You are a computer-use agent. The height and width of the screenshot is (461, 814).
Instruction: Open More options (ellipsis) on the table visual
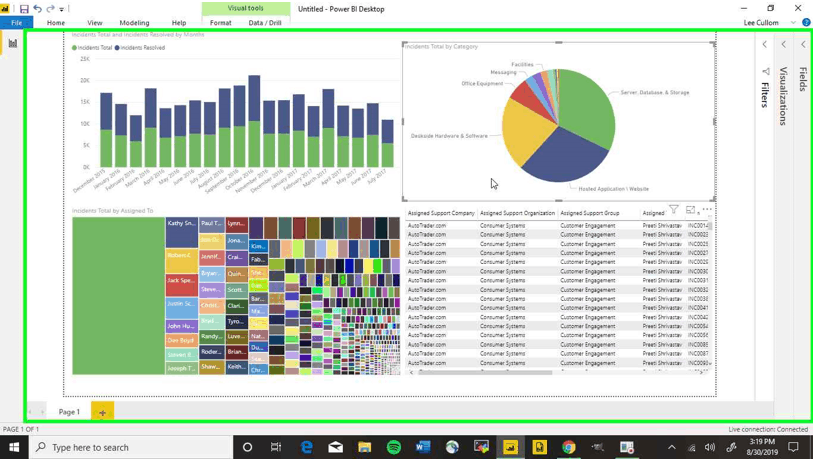point(707,209)
